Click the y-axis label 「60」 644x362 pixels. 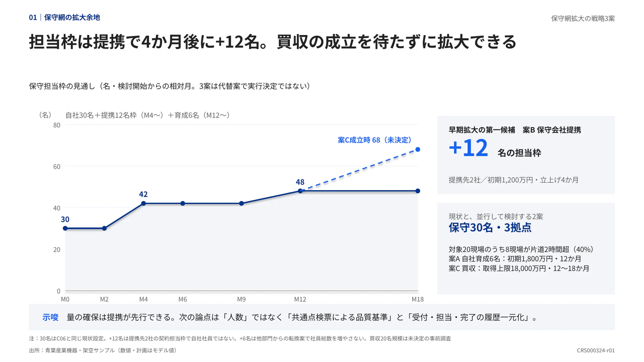pyautogui.click(x=57, y=167)
